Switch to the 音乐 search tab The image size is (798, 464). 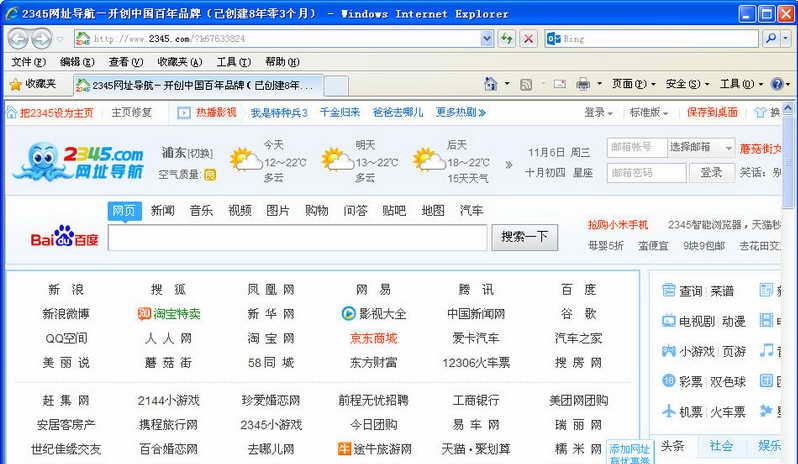coord(201,211)
